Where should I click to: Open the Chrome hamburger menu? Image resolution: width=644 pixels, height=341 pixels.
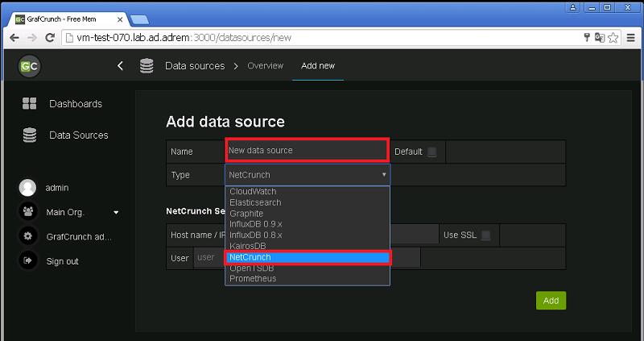[x=631, y=38]
